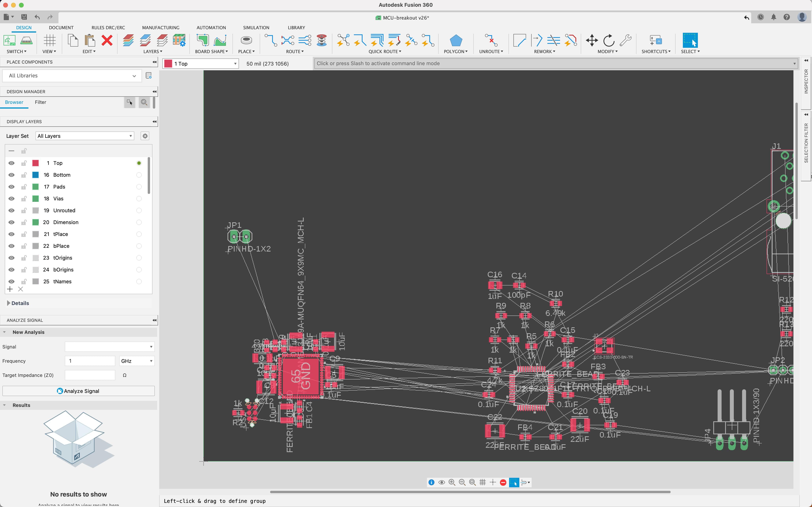Open the DESIGN tab
812x507 pixels.
pos(24,27)
